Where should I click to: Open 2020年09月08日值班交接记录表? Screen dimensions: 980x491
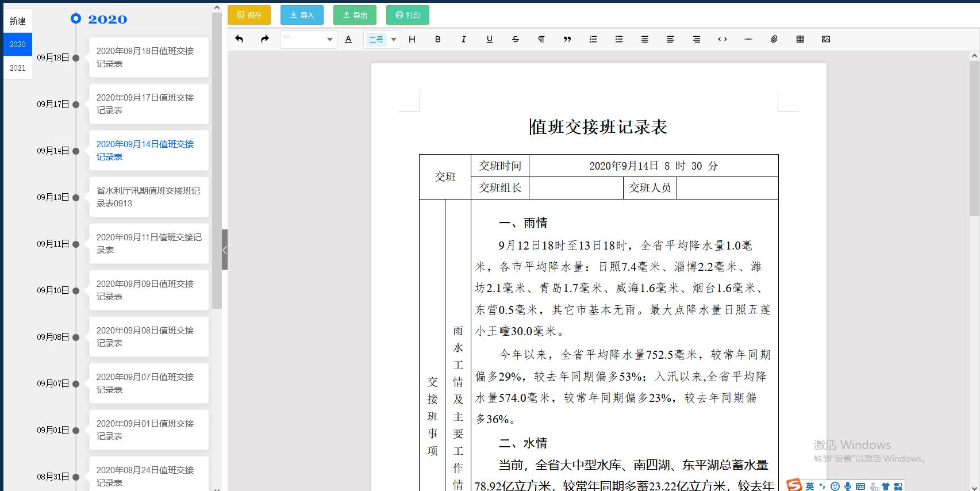149,337
